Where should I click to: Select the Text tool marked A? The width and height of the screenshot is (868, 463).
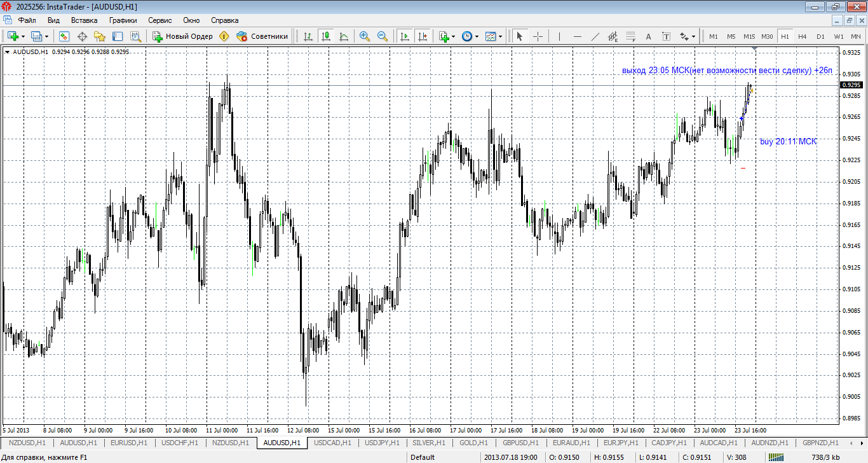(x=648, y=36)
